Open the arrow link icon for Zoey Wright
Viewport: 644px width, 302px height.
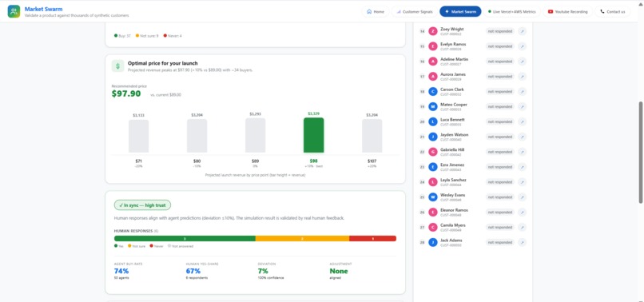(x=522, y=31)
